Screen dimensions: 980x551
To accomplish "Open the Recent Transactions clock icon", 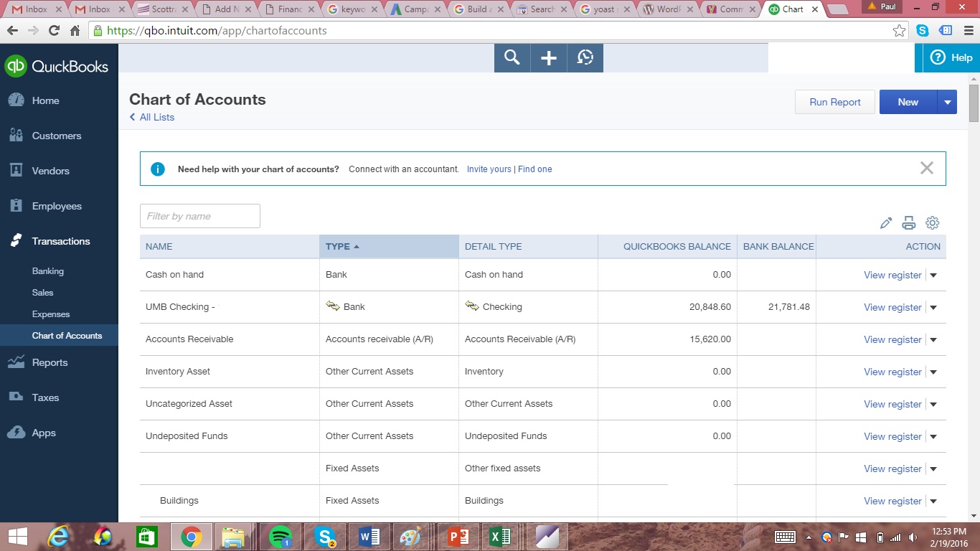I will [585, 57].
